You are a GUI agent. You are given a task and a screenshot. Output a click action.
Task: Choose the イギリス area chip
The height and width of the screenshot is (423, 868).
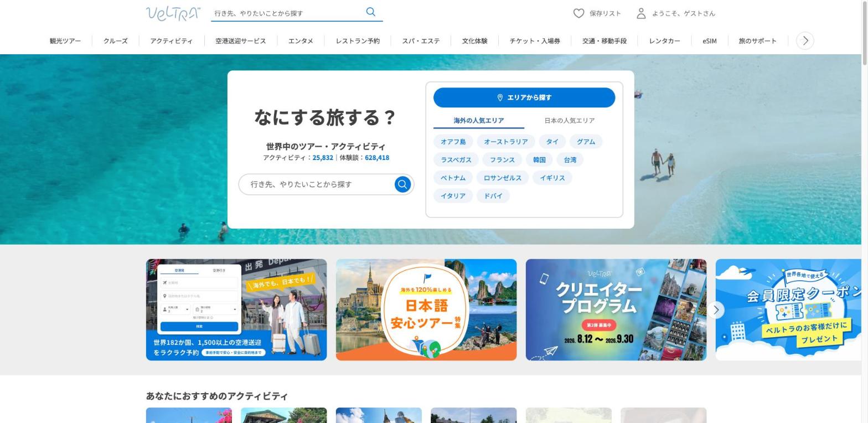[x=552, y=178]
